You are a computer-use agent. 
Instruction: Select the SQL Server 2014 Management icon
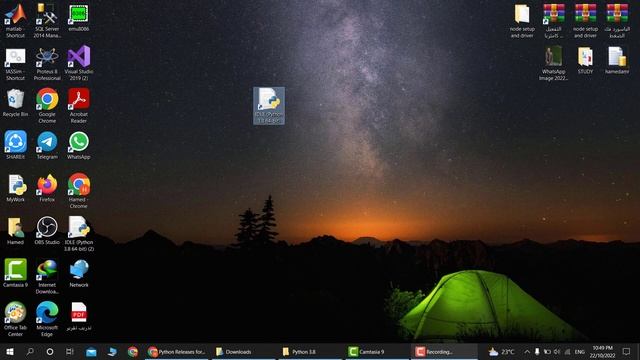pyautogui.click(x=47, y=21)
